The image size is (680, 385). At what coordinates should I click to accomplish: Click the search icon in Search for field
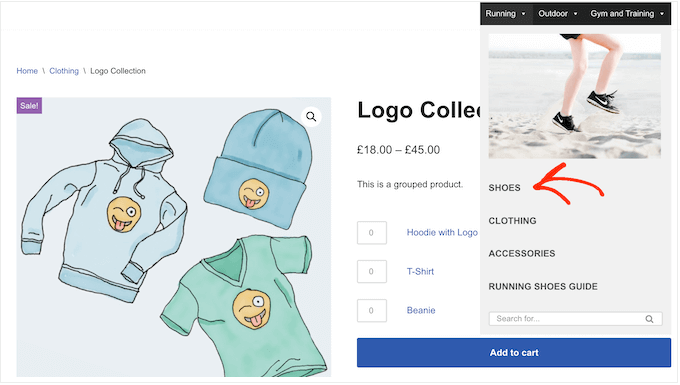pyautogui.click(x=649, y=319)
